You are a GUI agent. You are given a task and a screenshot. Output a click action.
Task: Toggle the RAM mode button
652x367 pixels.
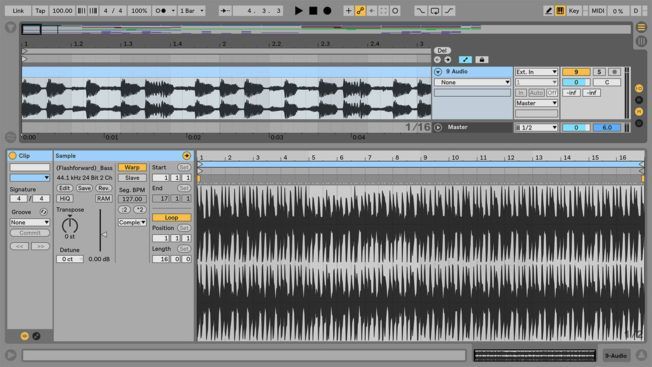pos(104,199)
